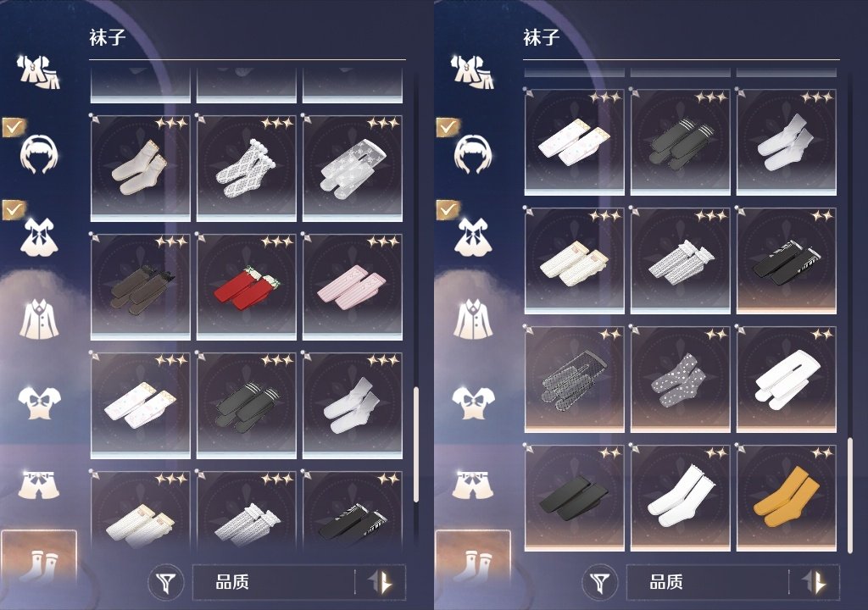868x610 pixels.
Task: Open the dress category icon in left panel
Action: click(39, 236)
